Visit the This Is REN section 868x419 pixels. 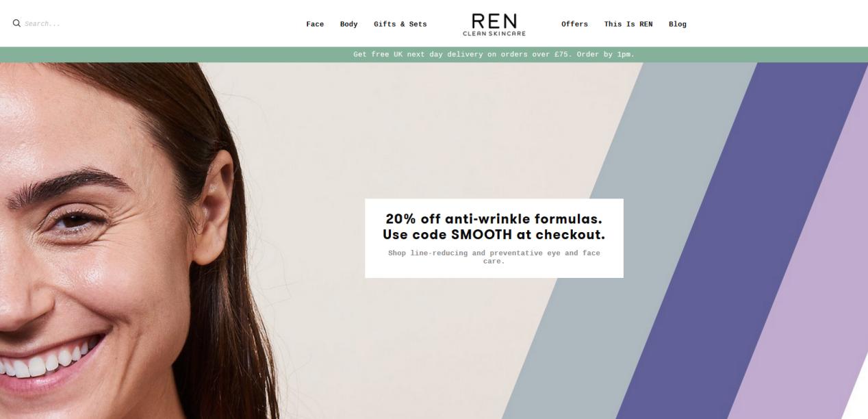tap(628, 24)
